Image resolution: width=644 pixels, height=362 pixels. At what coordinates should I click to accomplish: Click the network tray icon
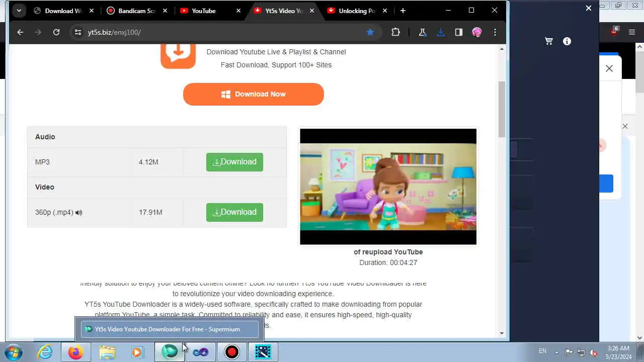click(x=581, y=352)
